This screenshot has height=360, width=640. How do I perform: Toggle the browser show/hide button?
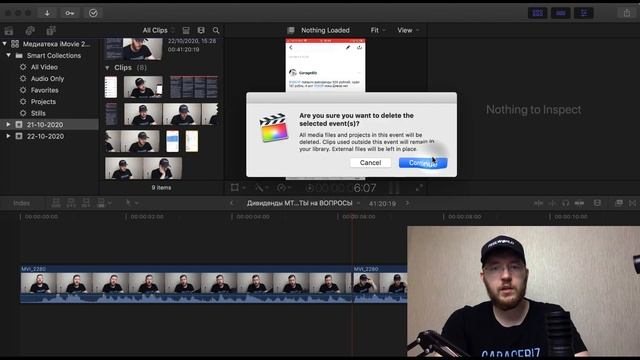[x=538, y=13]
